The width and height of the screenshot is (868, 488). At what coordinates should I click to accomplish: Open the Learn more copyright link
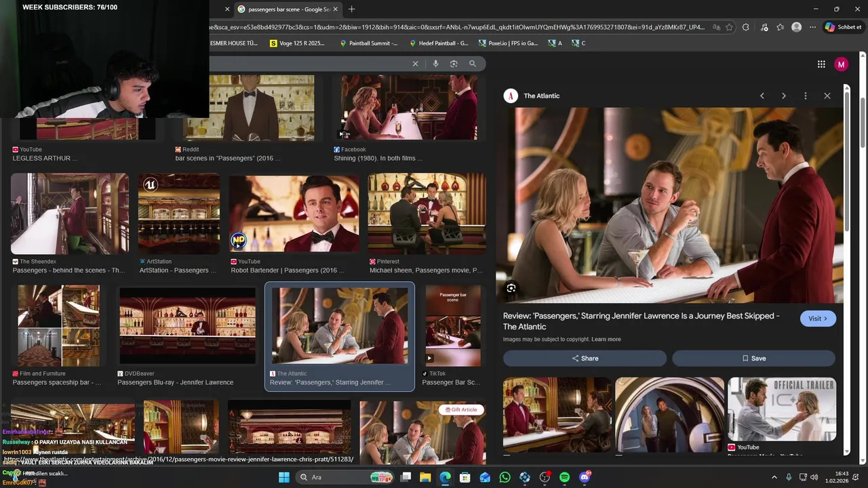[606, 339]
